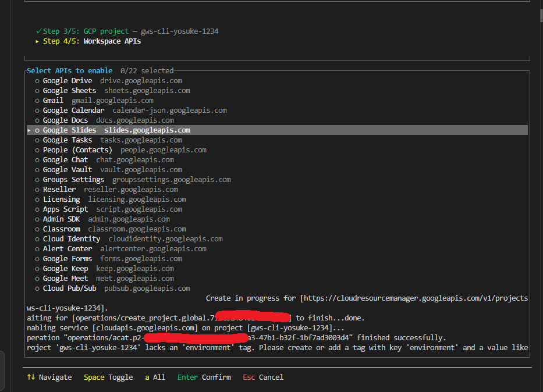This screenshot has width=543, height=392.
Task: Click the arrow cursor beside Google Slides
Action: [29, 130]
